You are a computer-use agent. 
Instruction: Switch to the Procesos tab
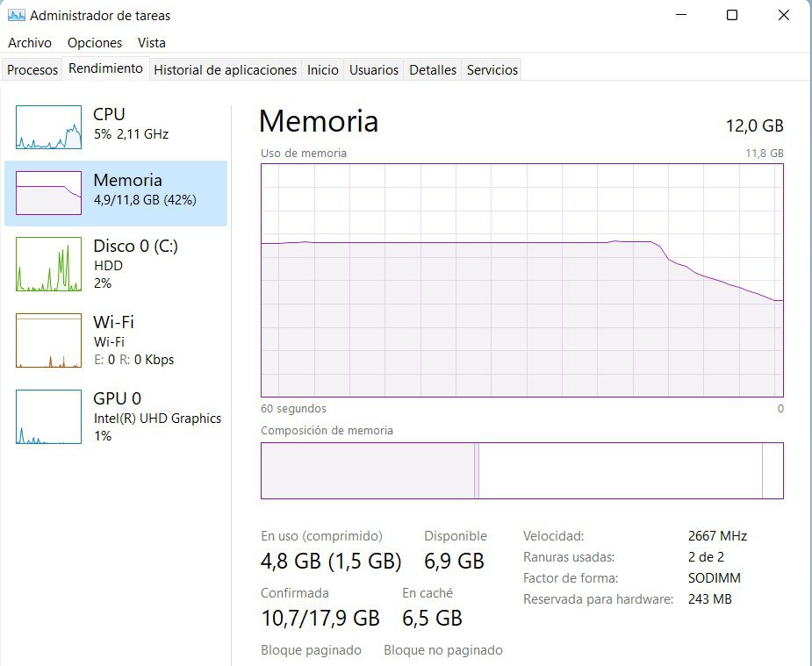click(x=32, y=69)
